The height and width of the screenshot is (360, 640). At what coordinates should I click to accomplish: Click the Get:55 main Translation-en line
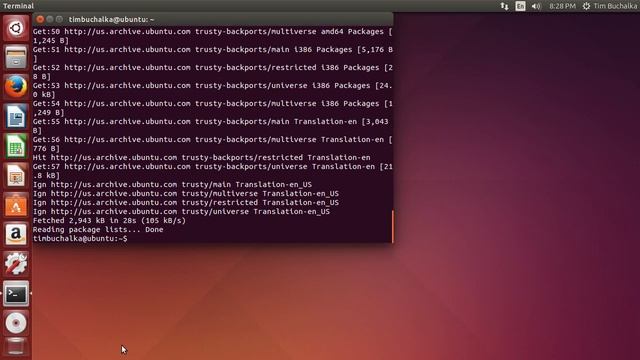tap(211, 126)
